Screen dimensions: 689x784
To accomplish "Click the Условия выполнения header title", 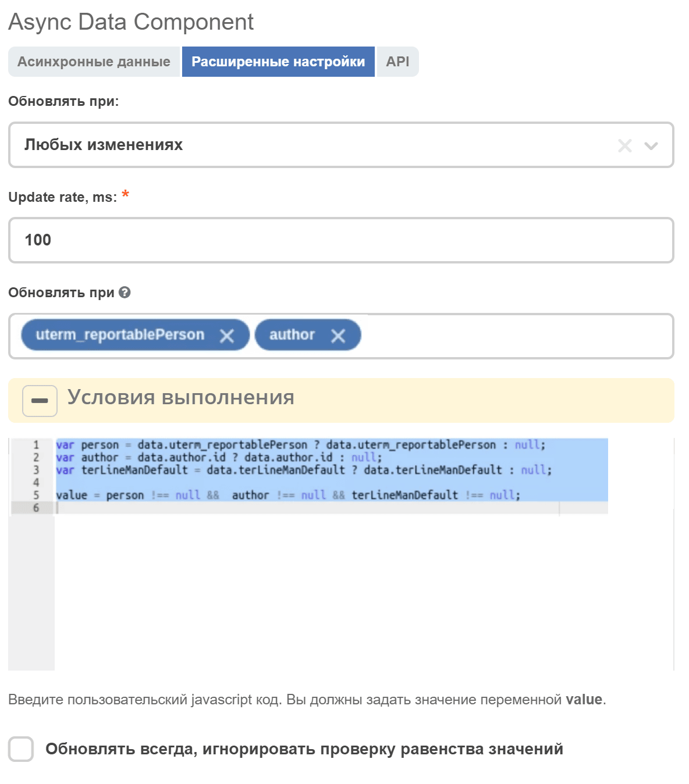I will [x=181, y=397].
